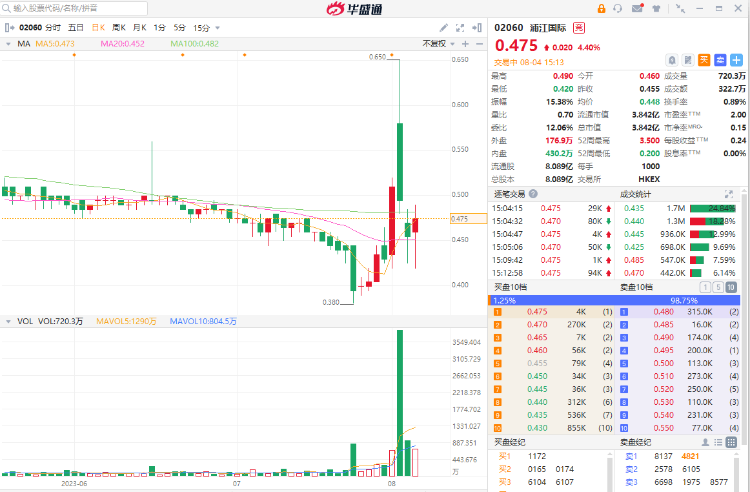Screen dimensions: 750x492
Task: Expand chart to fullscreen icon
Action: [x=460, y=28]
